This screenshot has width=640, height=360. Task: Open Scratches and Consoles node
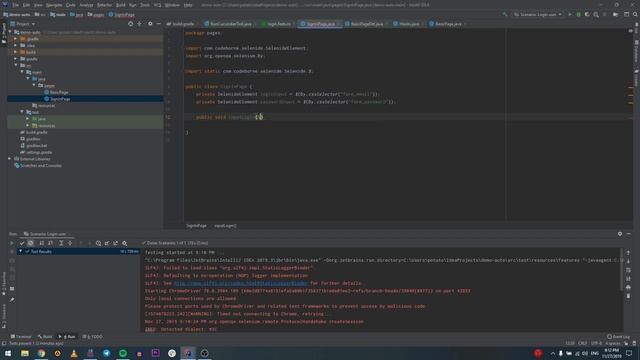point(38,166)
